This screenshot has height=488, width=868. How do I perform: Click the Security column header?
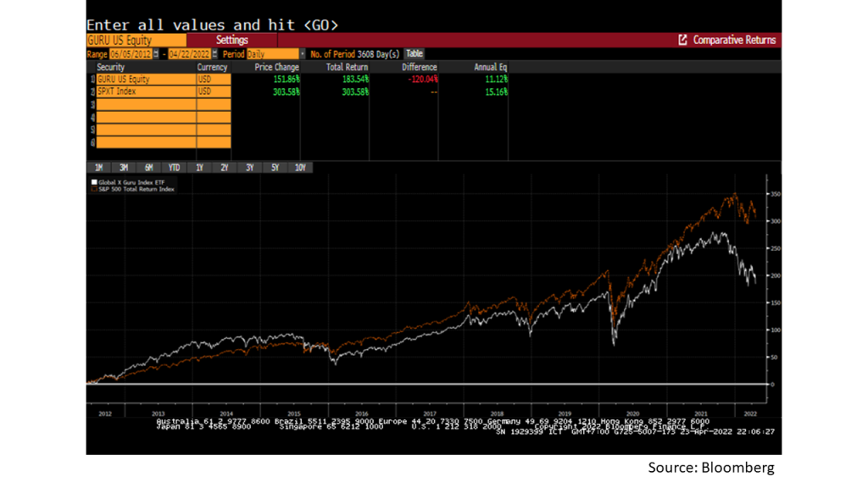pyautogui.click(x=111, y=67)
